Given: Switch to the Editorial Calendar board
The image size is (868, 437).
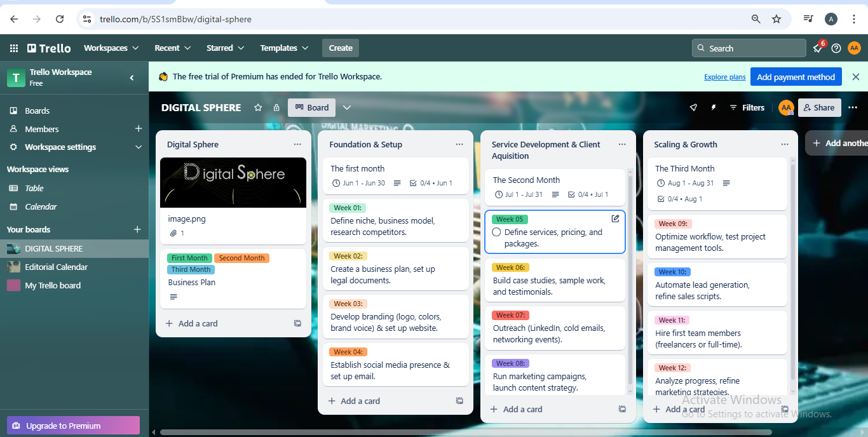Looking at the screenshot, I should [74, 267].
